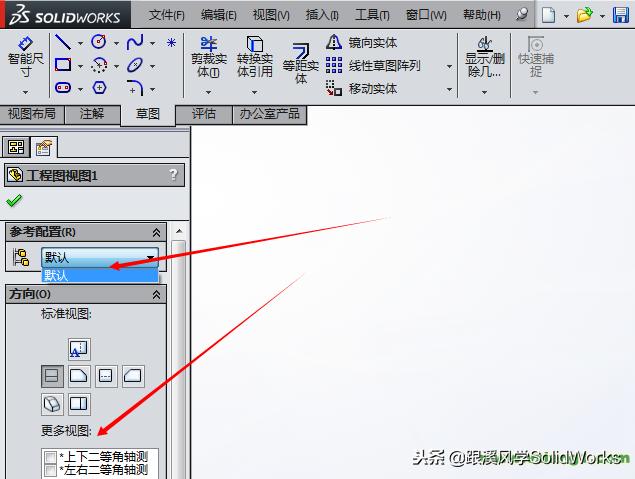The height and width of the screenshot is (479, 635).
Task: Open the 工具(T) menu
Action: coord(372,15)
